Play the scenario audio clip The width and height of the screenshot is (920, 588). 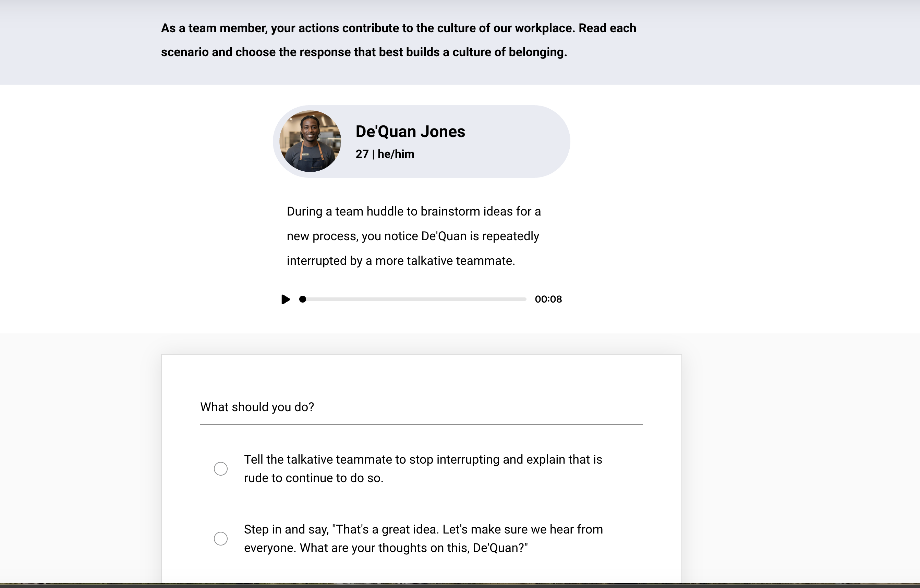tap(286, 299)
